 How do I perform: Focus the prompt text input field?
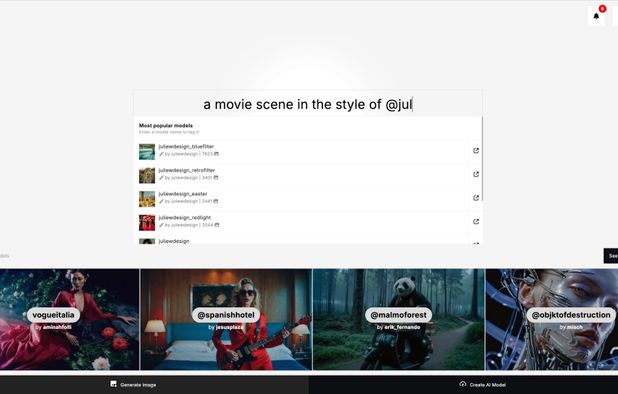[308, 104]
